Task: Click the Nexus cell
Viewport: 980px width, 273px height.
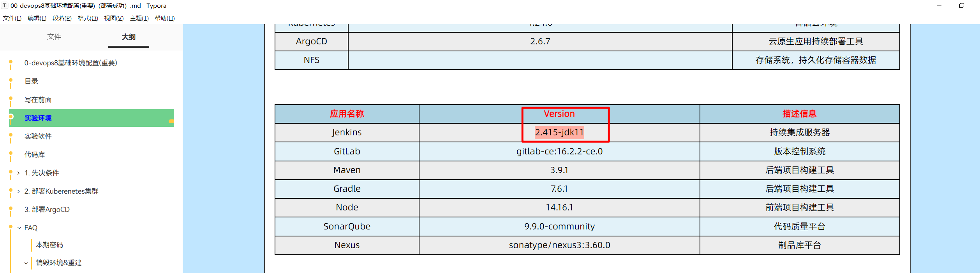Action: [347, 245]
